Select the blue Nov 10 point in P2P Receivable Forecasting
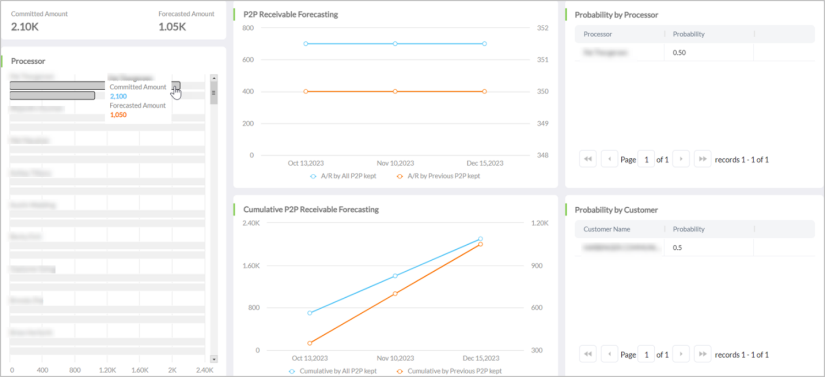 [395, 44]
